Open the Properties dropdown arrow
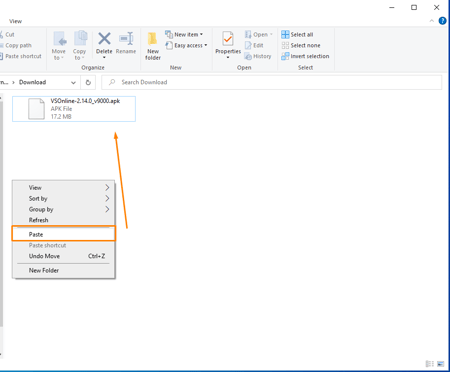The height and width of the screenshot is (372, 450). click(228, 57)
